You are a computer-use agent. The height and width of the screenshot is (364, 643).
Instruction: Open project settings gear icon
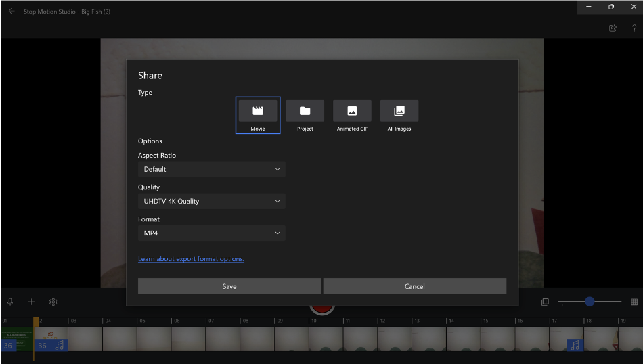tap(53, 302)
